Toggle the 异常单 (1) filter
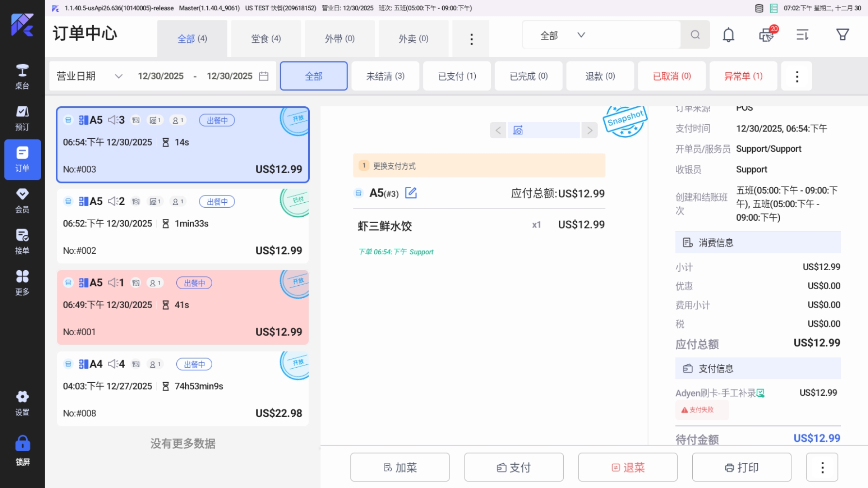 pos(743,76)
